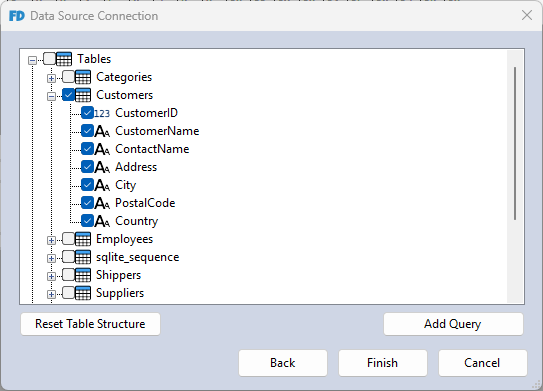Select the Customers label
This screenshot has width=543, height=391.
click(124, 95)
